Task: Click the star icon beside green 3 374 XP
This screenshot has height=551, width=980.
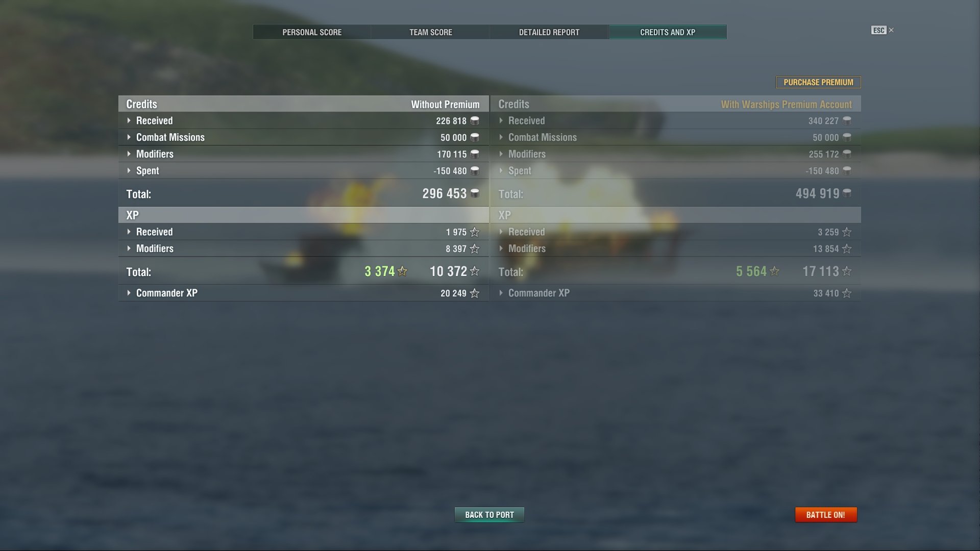Action: pyautogui.click(x=402, y=271)
